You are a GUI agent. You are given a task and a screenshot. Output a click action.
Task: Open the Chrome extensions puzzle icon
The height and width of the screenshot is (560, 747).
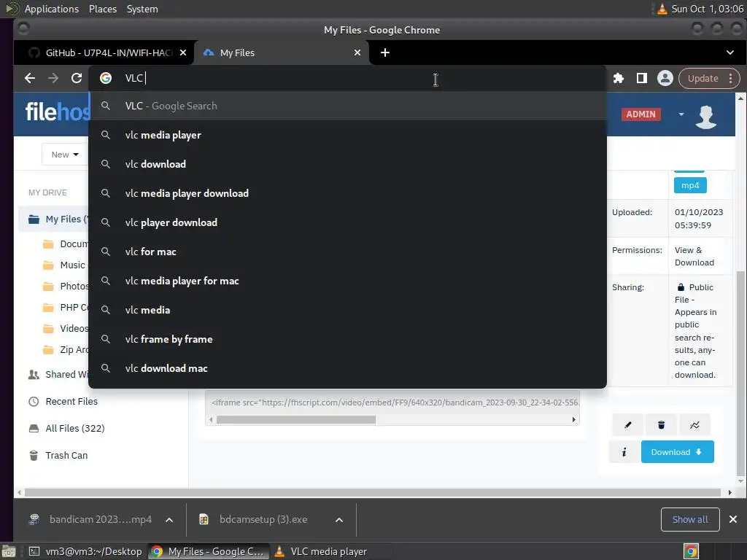(619, 78)
